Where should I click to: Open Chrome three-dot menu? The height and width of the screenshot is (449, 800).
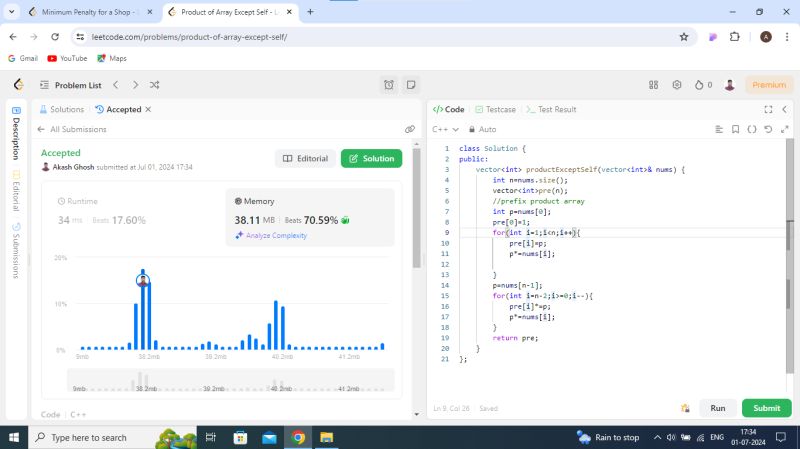click(787, 37)
